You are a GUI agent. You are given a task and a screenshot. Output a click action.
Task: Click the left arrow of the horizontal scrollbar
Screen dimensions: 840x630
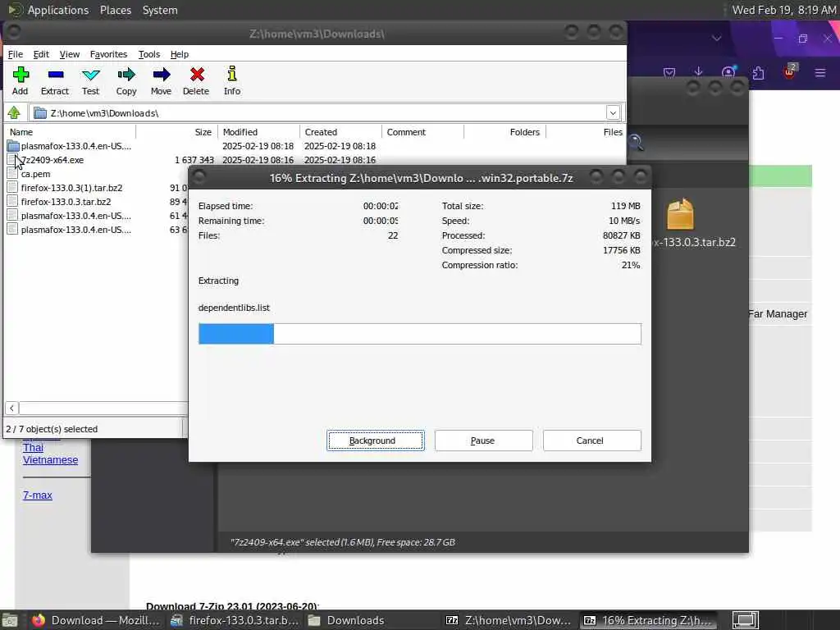pyautogui.click(x=11, y=409)
